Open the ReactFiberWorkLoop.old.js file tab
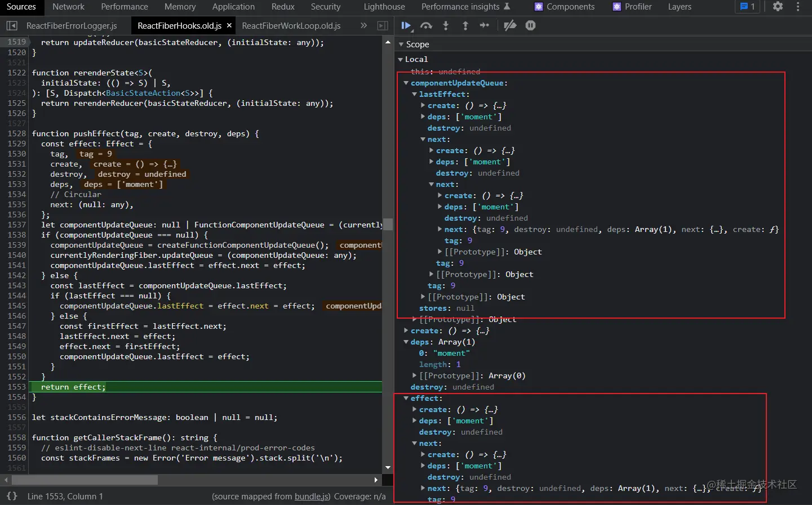This screenshot has width=812, height=505. (291, 26)
